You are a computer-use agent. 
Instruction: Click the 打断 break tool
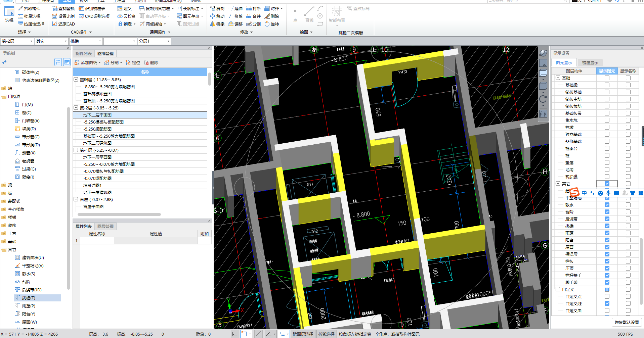coord(253,8)
